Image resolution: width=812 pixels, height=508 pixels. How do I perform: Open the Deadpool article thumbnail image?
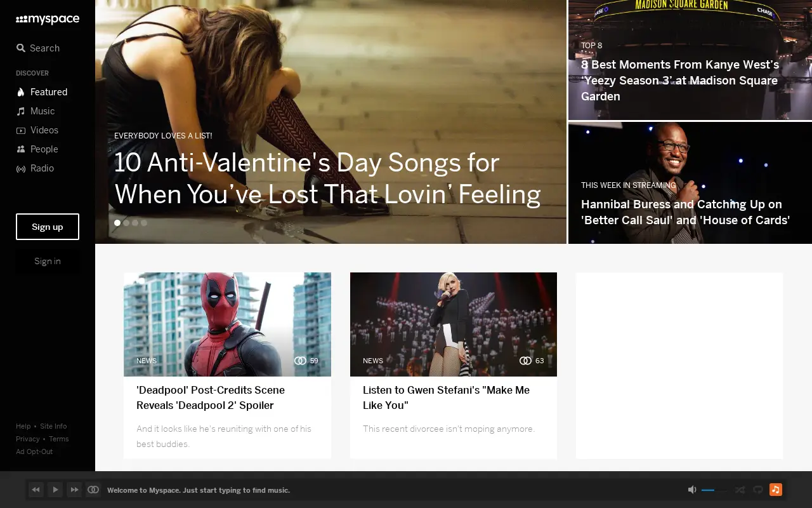click(227, 324)
